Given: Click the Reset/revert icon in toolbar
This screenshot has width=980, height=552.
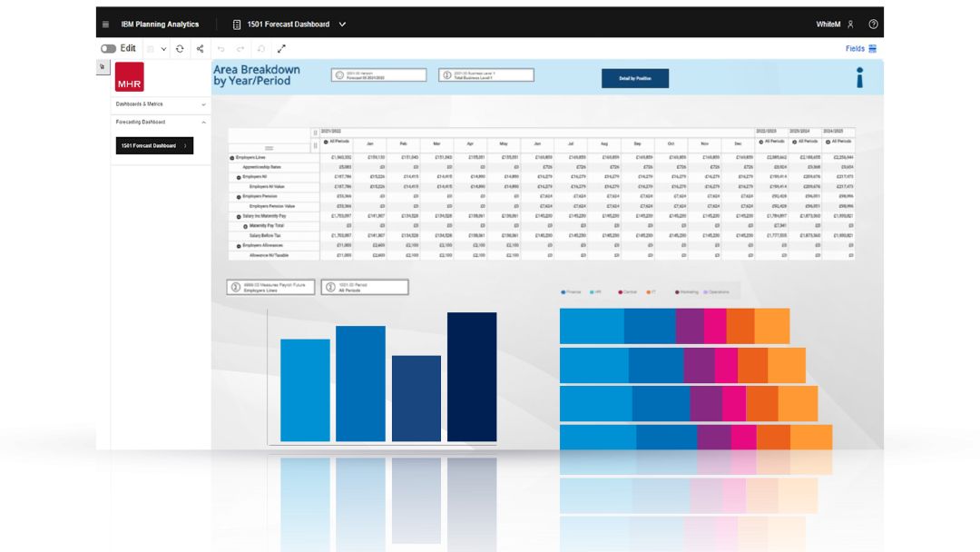Looking at the screenshot, I should click(261, 49).
